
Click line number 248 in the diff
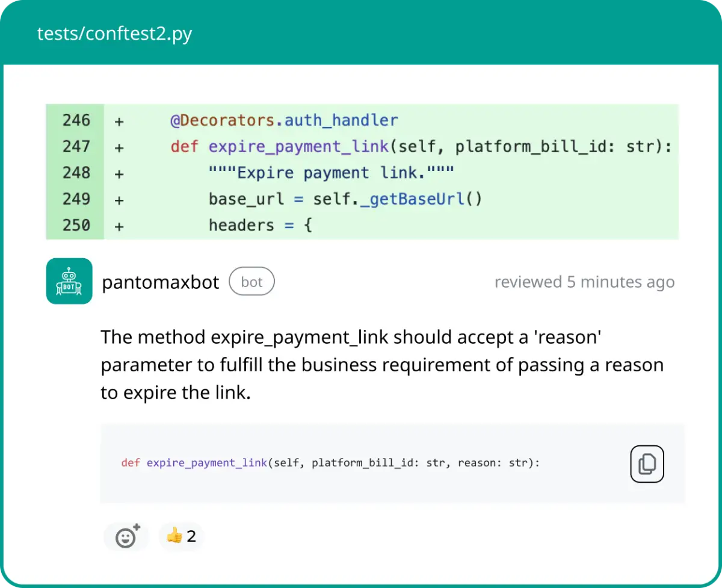(x=76, y=173)
